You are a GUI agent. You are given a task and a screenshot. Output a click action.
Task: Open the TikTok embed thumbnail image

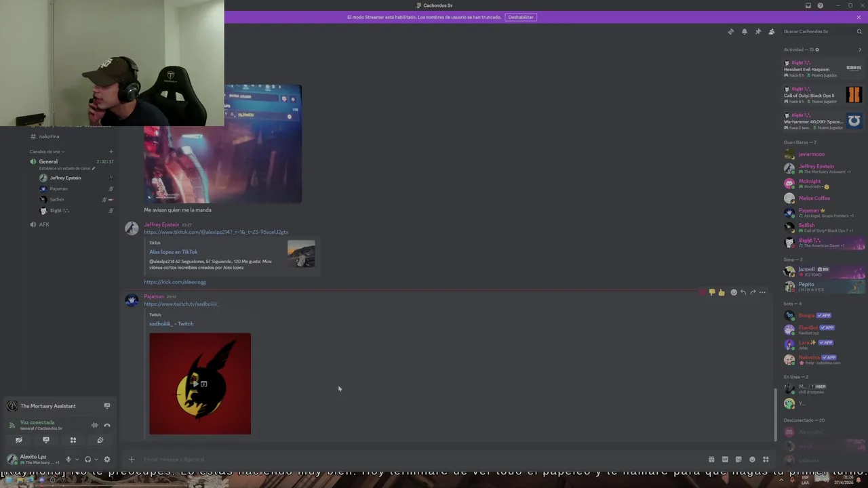301,254
